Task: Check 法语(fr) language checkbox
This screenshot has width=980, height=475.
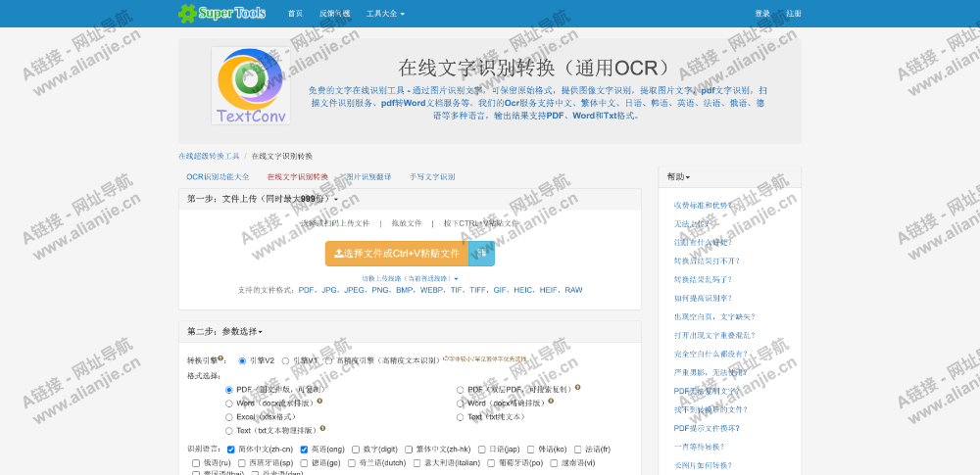Action: (x=578, y=450)
